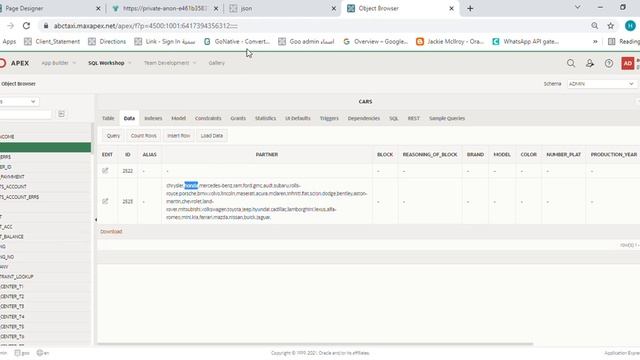Switch to the UI Defaults tab
The width and height of the screenshot is (640, 360).
pyautogui.click(x=298, y=118)
